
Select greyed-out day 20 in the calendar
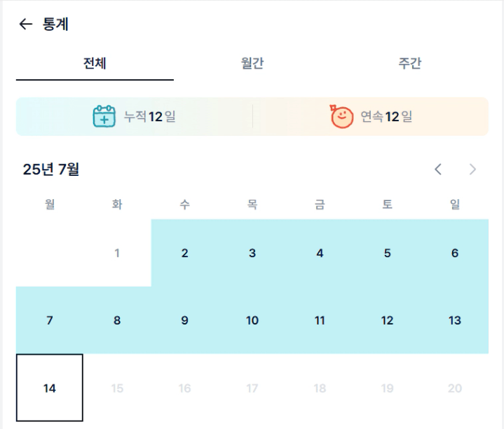click(455, 388)
